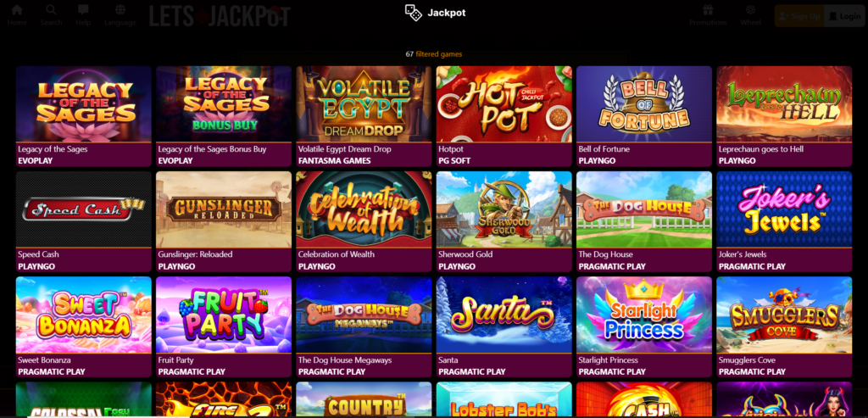Image resolution: width=868 pixels, height=418 pixels.
Task: Go to the Home icon
Action: pyautogui.click(x=17, y=10)
